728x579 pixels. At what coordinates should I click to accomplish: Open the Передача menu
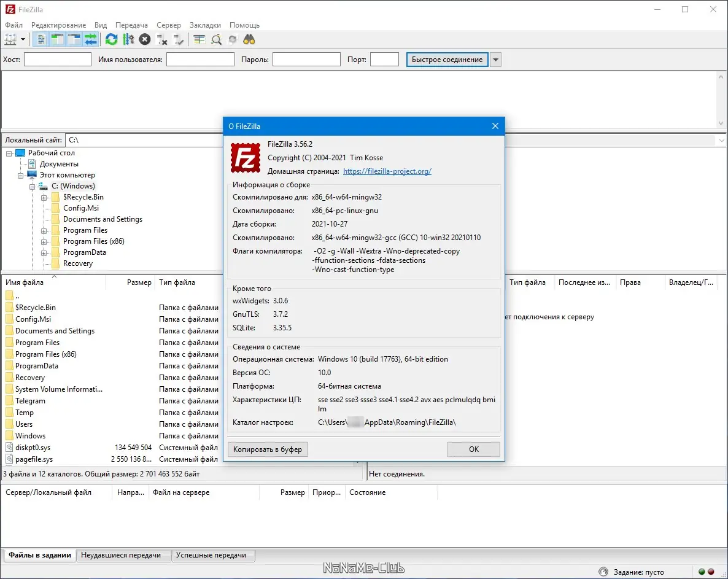[x=131, y=25]
